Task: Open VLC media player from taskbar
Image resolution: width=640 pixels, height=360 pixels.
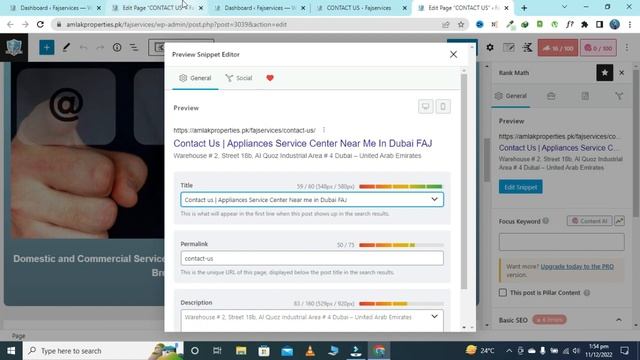Action: 310,351
